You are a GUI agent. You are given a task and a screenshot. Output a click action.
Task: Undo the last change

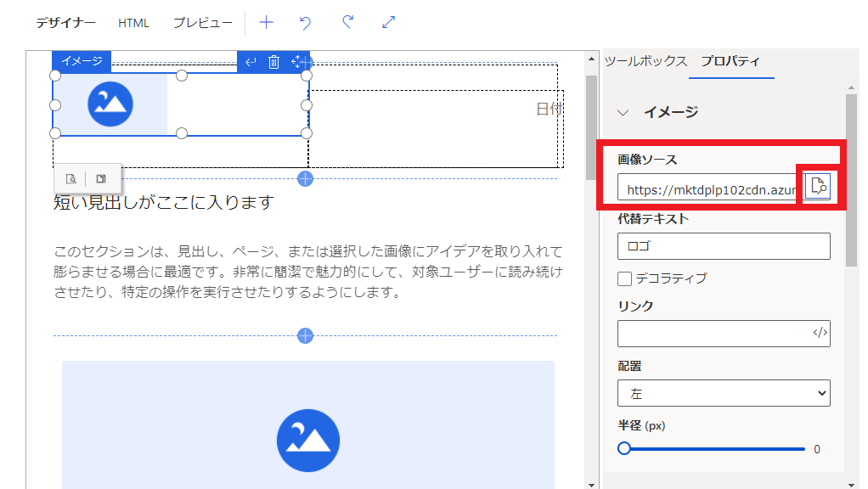point(306,23)
